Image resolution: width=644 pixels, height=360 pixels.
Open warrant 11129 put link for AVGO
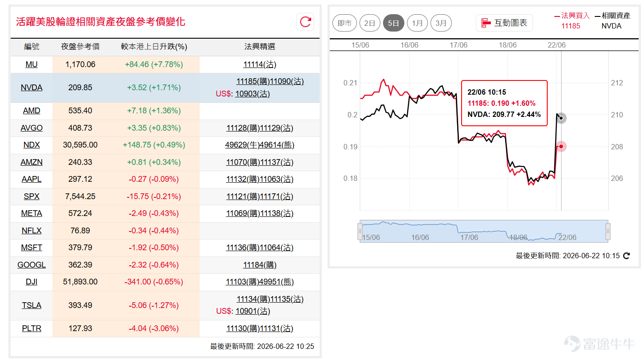click(x=277, y=128)
